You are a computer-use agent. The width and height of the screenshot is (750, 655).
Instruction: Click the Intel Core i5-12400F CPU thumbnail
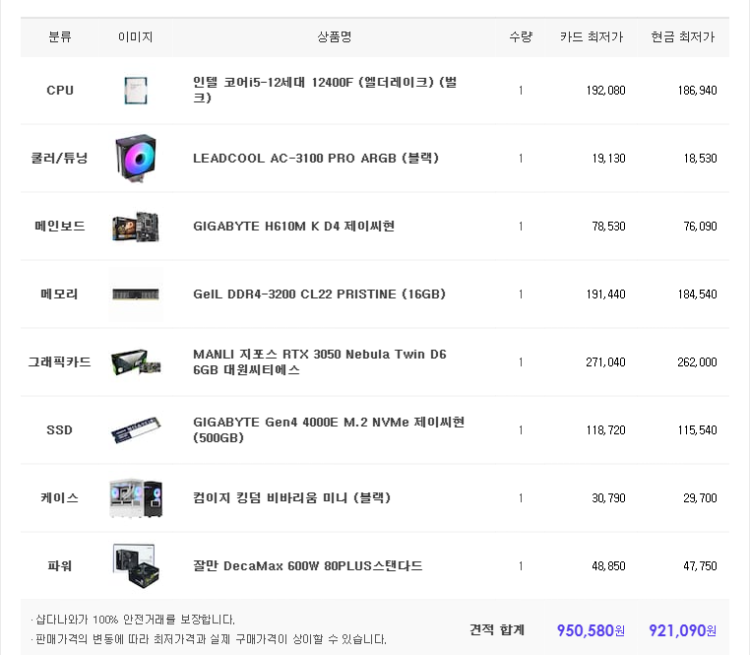(135, 90)
